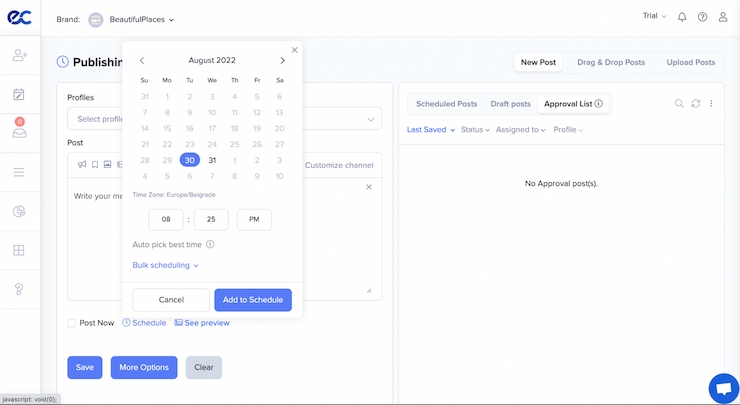The image size is (740, 405).
Task: Tick the Post Now checkbox
Action: tap(71, 323)
